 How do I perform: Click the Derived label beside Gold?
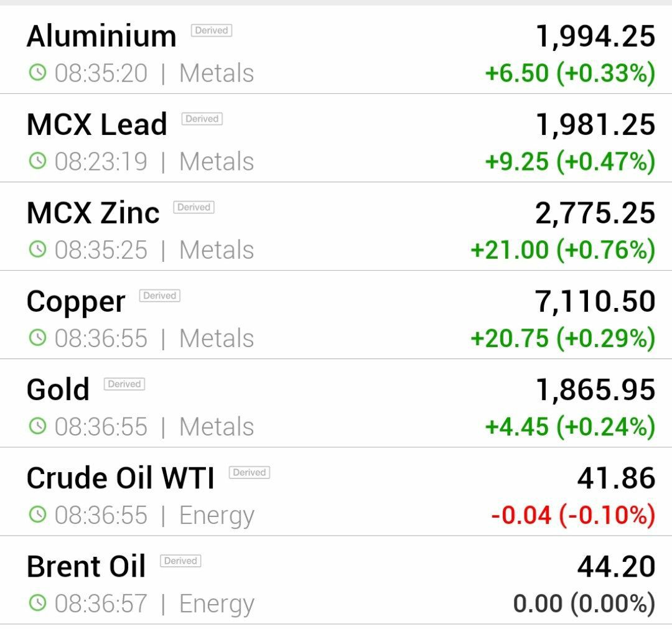tap(124, 384)
